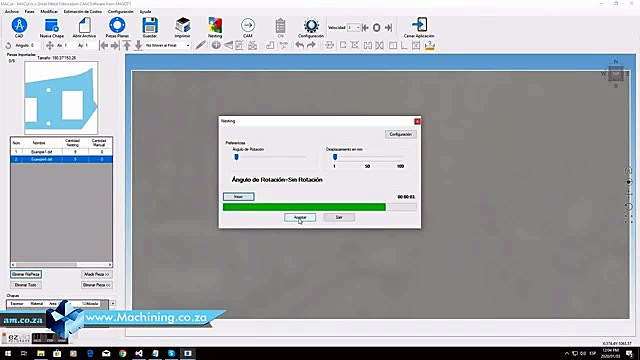Click the rotate angle icon beside Ángulo

(x=8, y=45)
